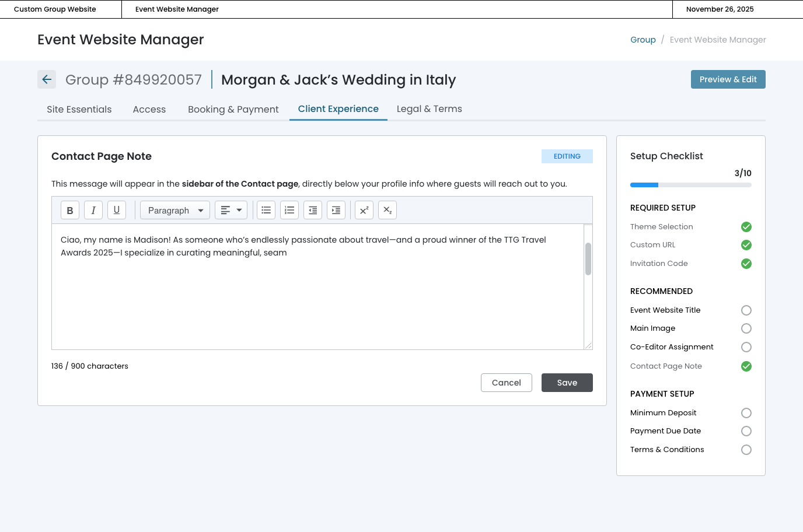The image size is (803, 532).
Task: Toggle bold formatting
Action: point(70,210)
